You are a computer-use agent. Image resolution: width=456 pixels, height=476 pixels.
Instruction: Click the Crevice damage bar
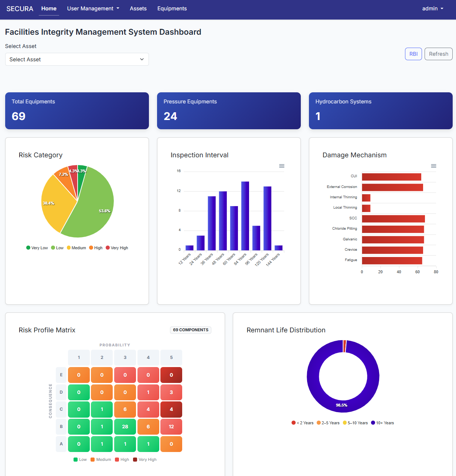tap(392, 250)
